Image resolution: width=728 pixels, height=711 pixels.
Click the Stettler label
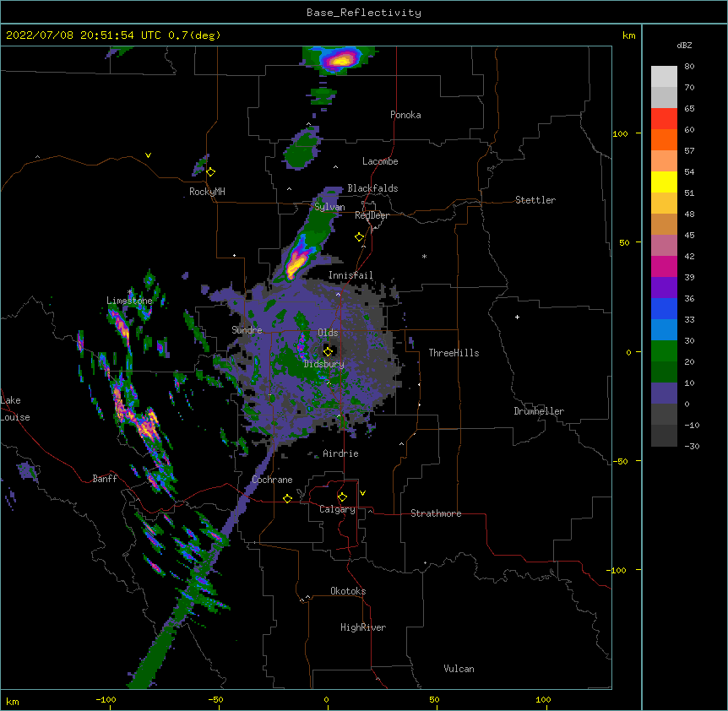[x=535, y=200]
